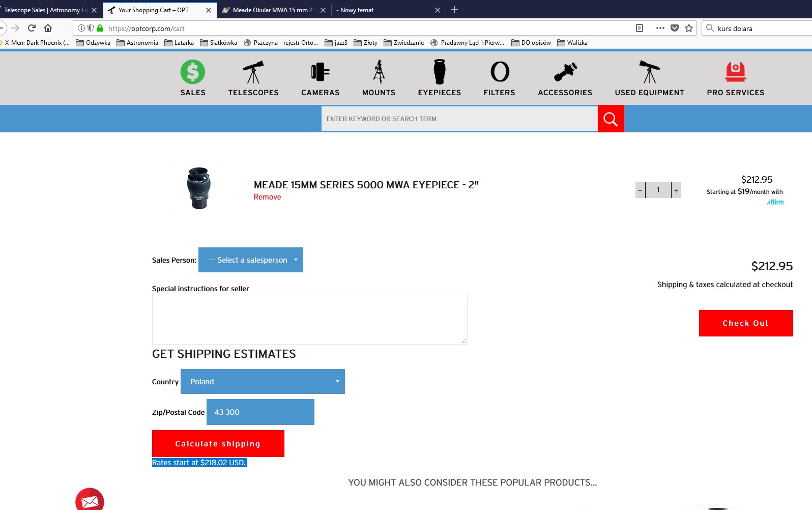Open the Odżywka bookmarks folder
The height and width of the screenshot is (510, 812).
click(x=93, y=43)
